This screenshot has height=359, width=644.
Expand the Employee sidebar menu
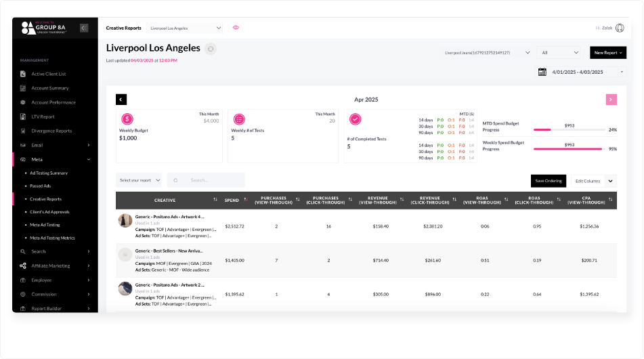coord(89,280)
